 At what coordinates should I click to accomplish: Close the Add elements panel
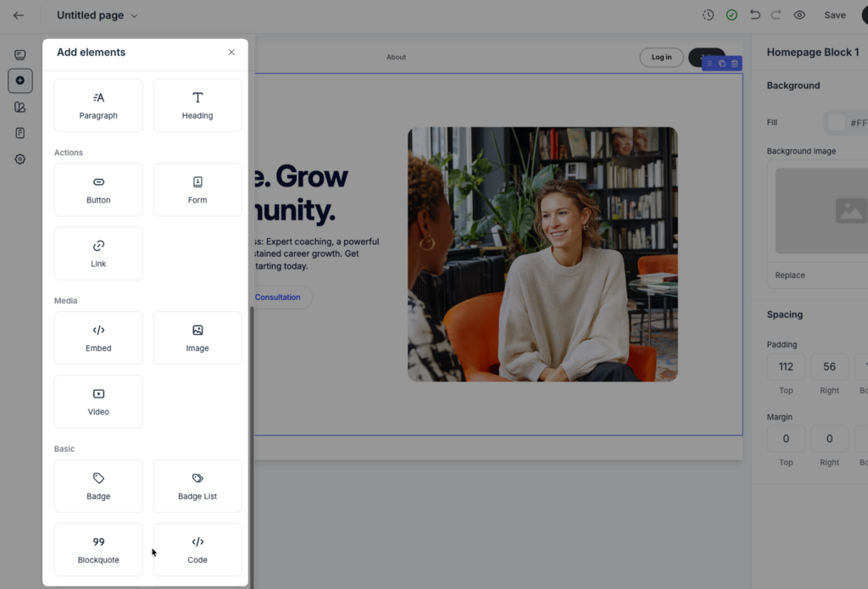(231, 52)
